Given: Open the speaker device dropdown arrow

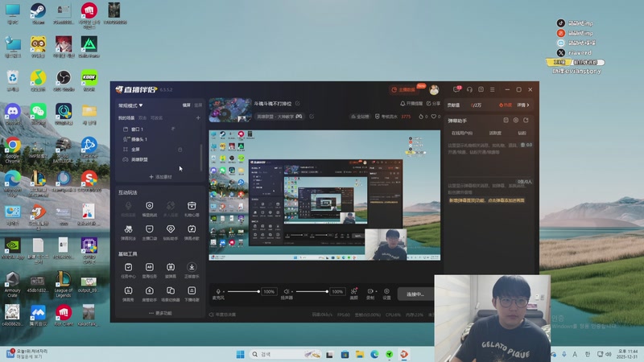Looking at the screenshot, I should pyautogui.click(x=291, y=292).
